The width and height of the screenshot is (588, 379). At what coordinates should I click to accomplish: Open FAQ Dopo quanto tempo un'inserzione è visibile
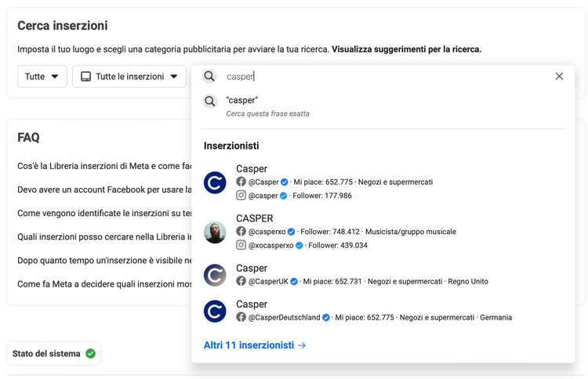click(x=104, y=260)
